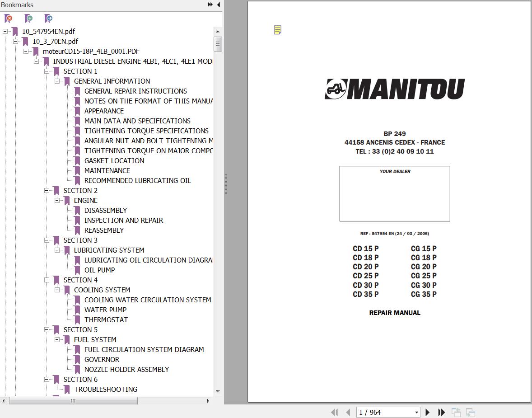Select the MAINTENANCE bookmark

[107, 170]
